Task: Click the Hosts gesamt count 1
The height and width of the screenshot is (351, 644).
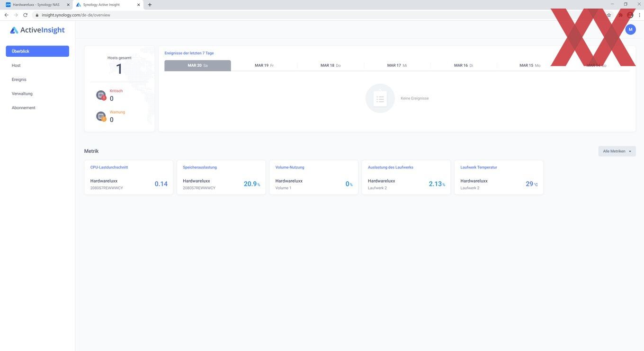Action: tap(119, 70)
